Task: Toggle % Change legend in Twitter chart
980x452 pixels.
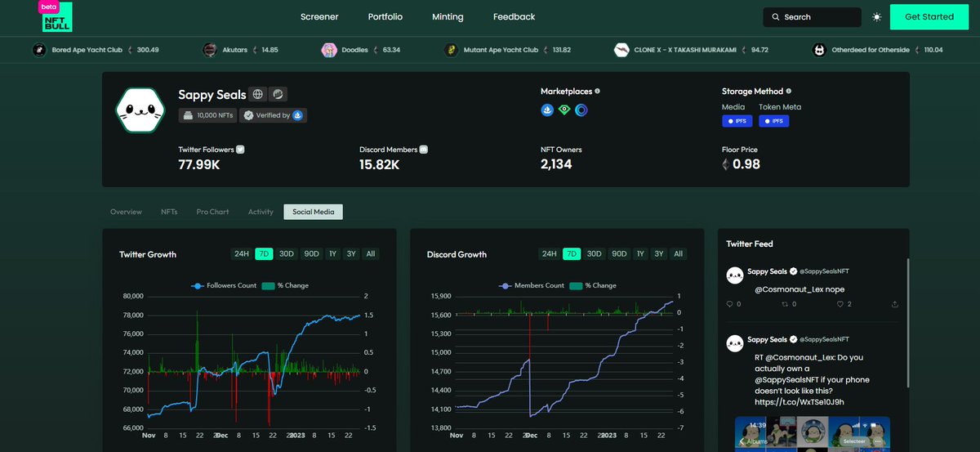Action: 286,285
